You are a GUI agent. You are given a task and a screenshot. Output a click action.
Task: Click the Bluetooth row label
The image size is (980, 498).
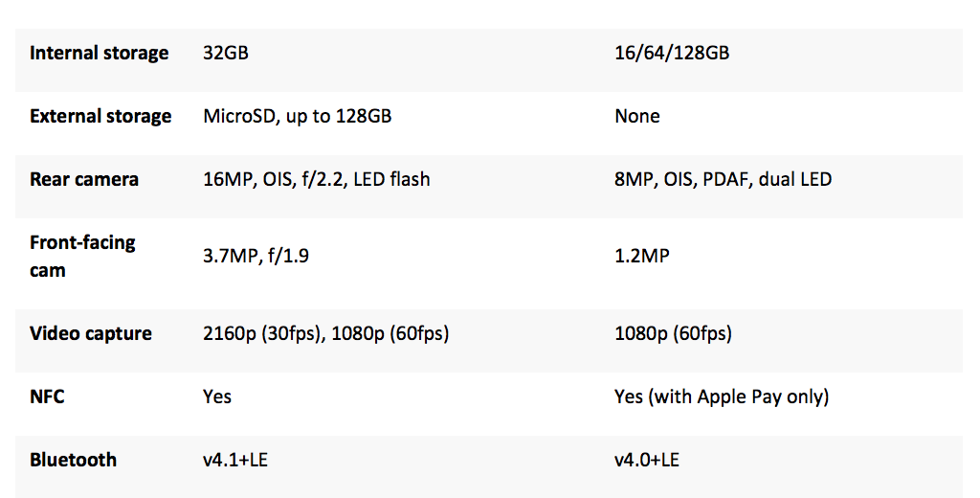[x=73, y=460]
